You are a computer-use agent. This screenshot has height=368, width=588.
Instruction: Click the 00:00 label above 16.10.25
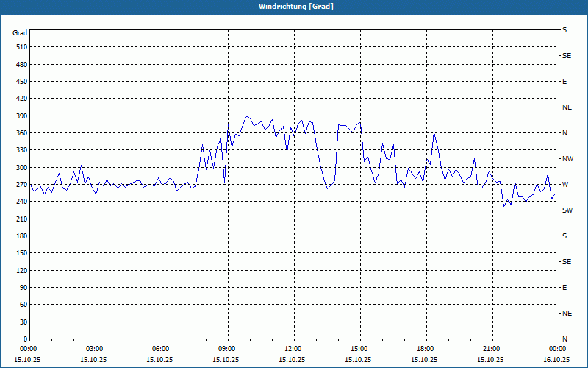[557, 349]
